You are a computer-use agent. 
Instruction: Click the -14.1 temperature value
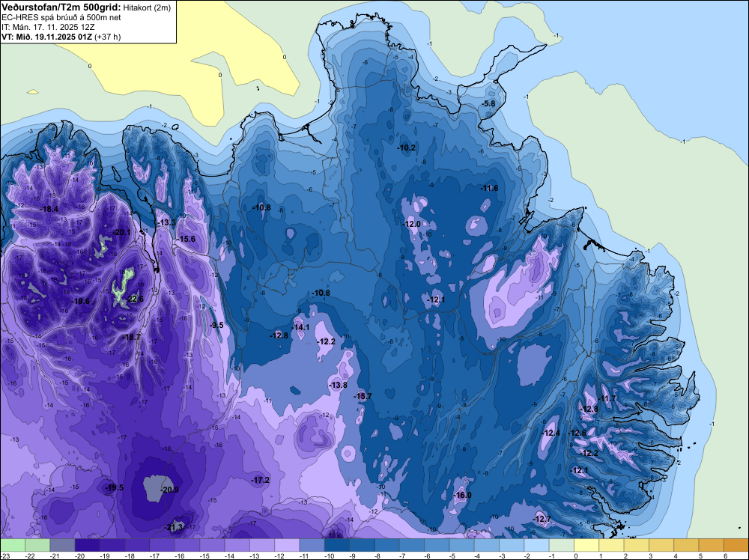point(301,327)
